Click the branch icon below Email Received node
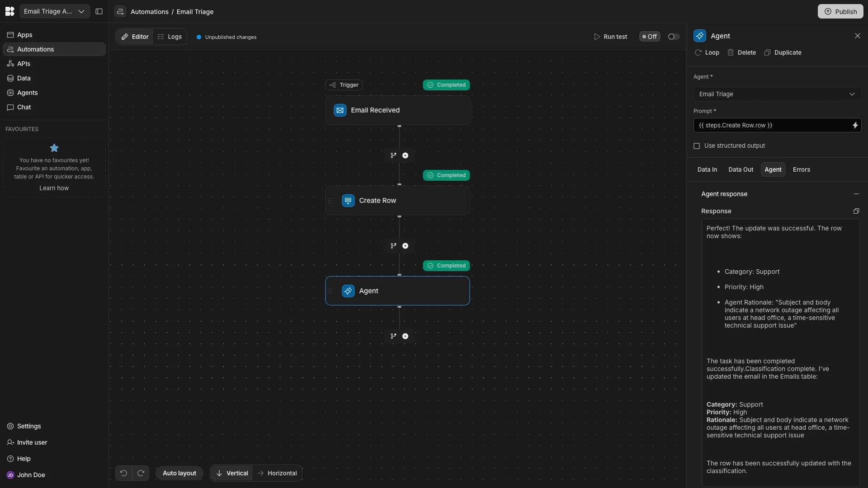This screenshot has width=868, height=488. [x=393, y=155]
